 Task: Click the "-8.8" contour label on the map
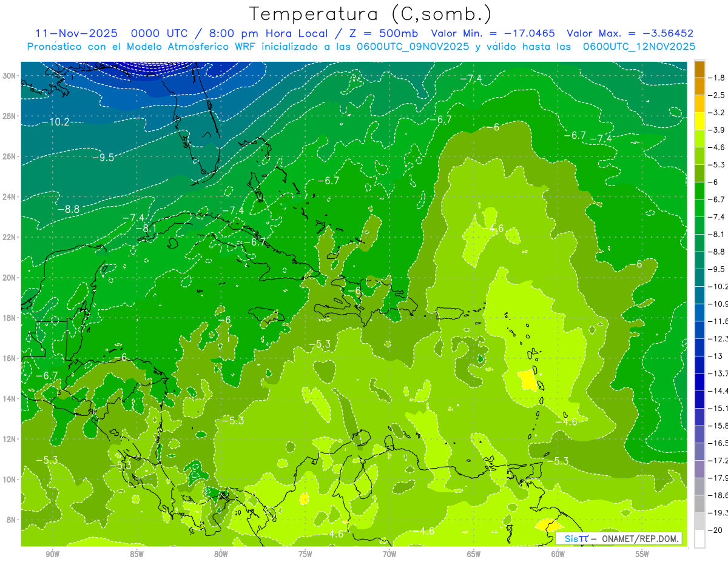click(x=69, y=210)
